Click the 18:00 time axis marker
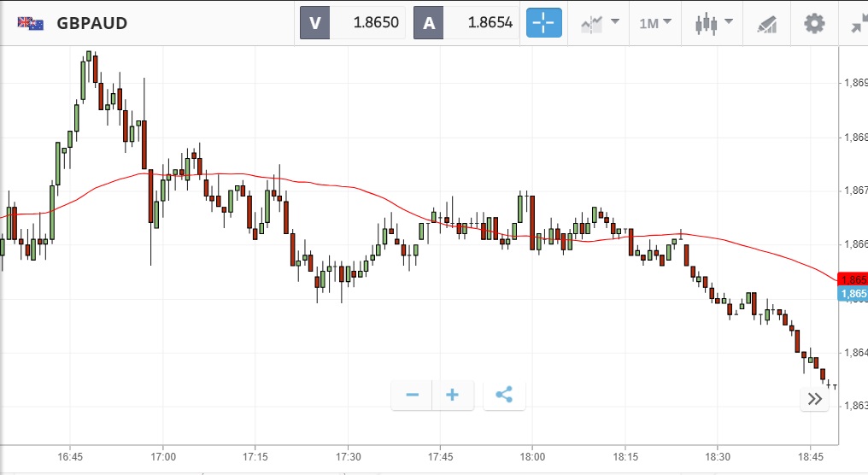 tap(532, 457)
